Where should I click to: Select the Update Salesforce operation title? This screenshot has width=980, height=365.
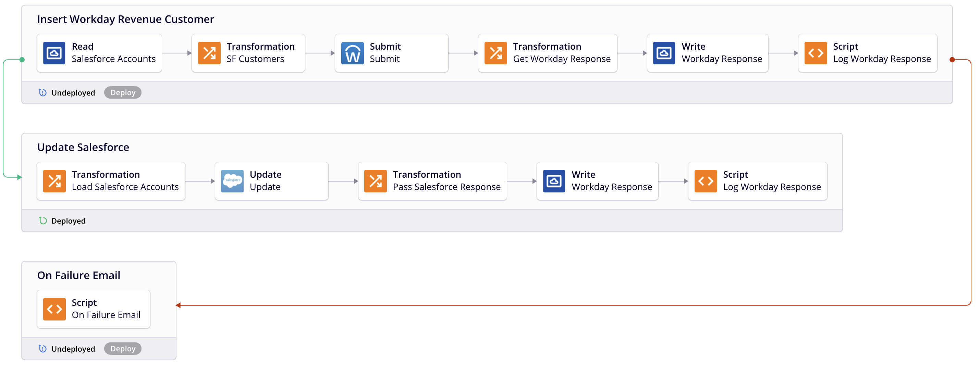pos(83,148)
